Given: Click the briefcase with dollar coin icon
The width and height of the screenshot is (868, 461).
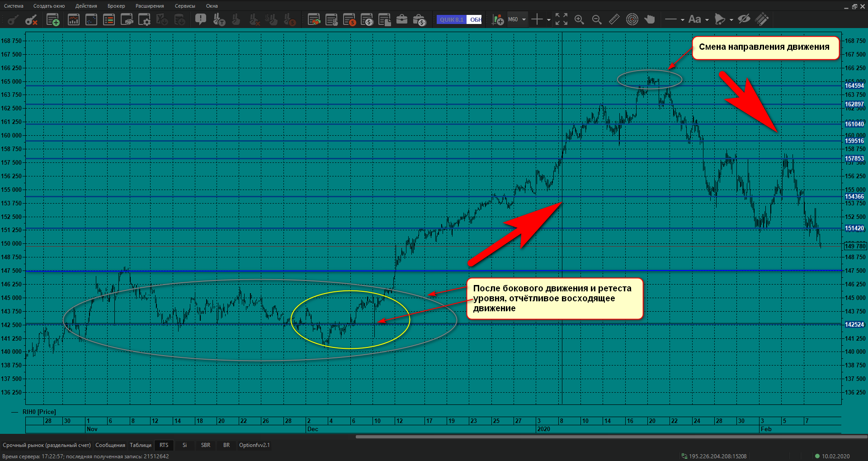Looking at the screenshot, I should click(420, 19).
